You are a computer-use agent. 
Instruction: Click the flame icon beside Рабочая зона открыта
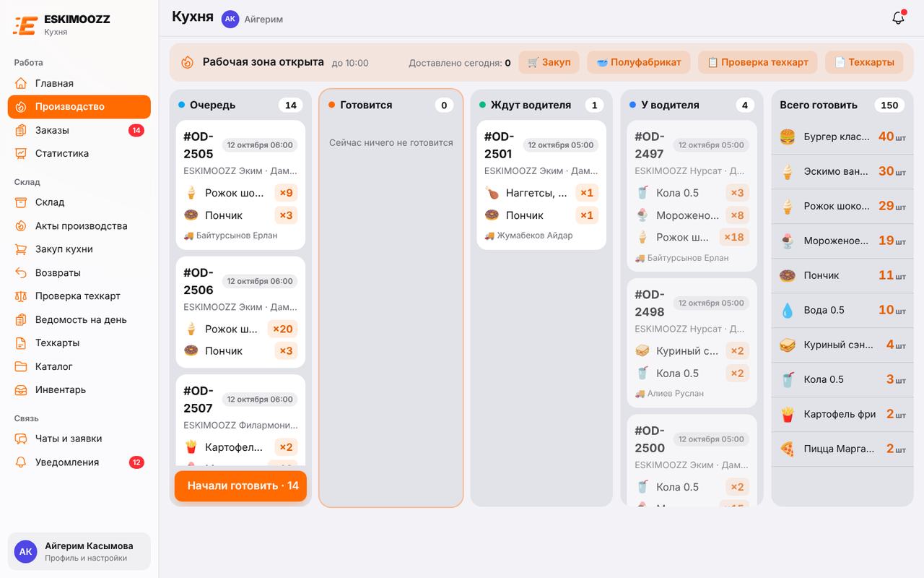[x=187, y=62]
